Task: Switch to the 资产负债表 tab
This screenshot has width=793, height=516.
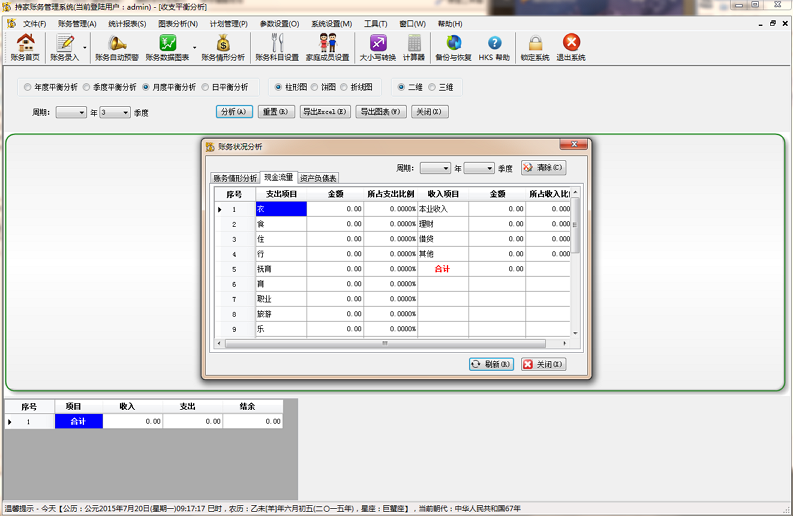Action: pos(318,178)
